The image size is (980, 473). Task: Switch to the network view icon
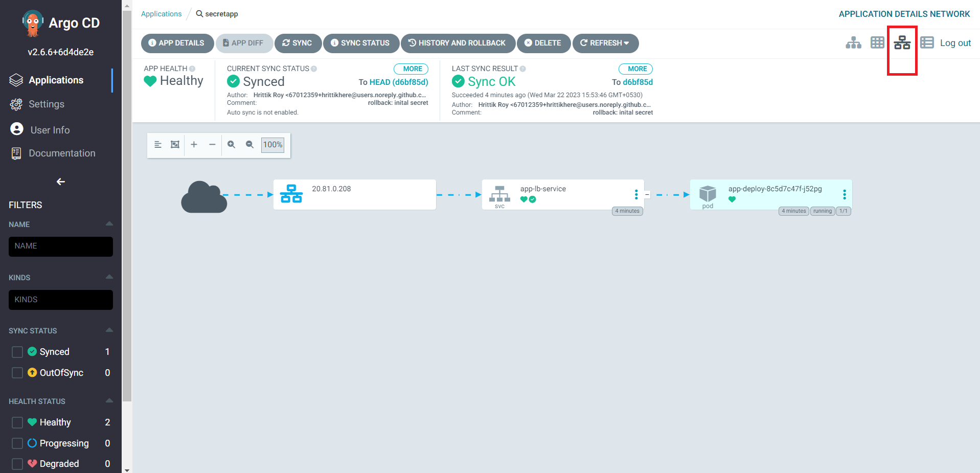point(902,43)
